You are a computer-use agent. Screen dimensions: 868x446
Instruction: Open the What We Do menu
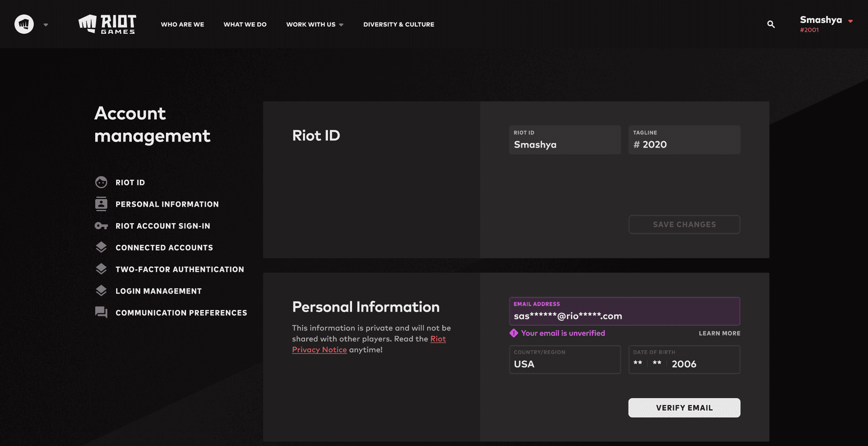[245, 25]
